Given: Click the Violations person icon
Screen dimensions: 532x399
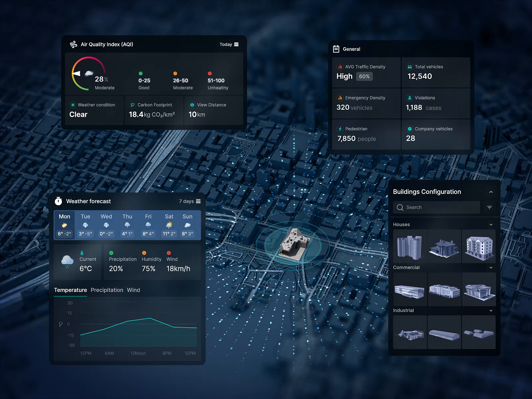Looking at the screenshot, I should pos(410,98).
